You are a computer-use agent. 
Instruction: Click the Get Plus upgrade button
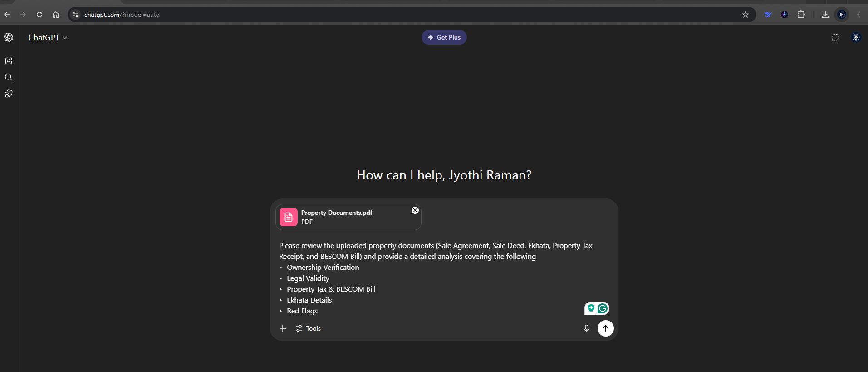(444, 37)
